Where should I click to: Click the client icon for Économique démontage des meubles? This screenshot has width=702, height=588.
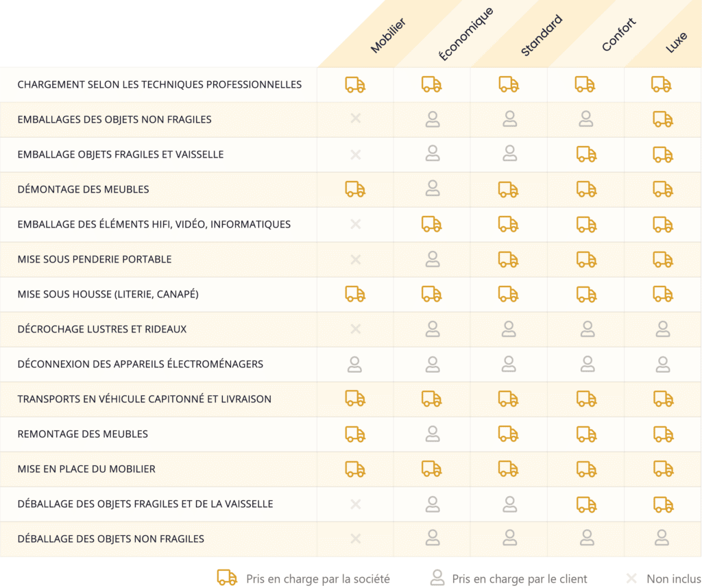[433, 188]
